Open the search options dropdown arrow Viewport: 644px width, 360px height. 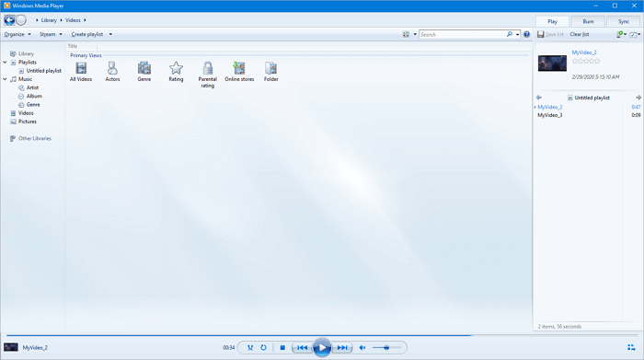click(517, 34)
